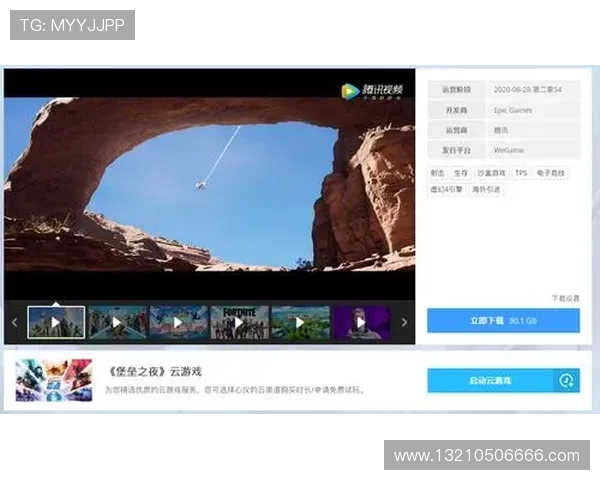The width and height of the screenshot is (600, 480).
Task: Click the 腾讯 operator value
Action: point(501,131)
